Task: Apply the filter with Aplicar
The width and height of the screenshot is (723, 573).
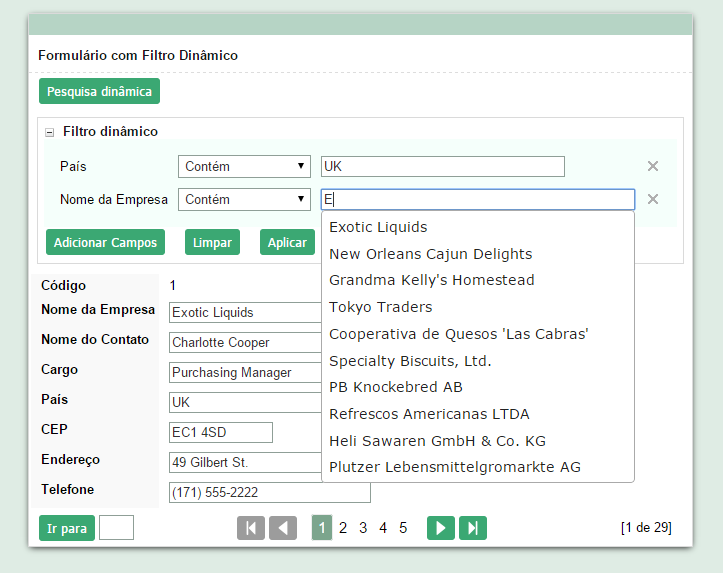Action: coord(287,243)
